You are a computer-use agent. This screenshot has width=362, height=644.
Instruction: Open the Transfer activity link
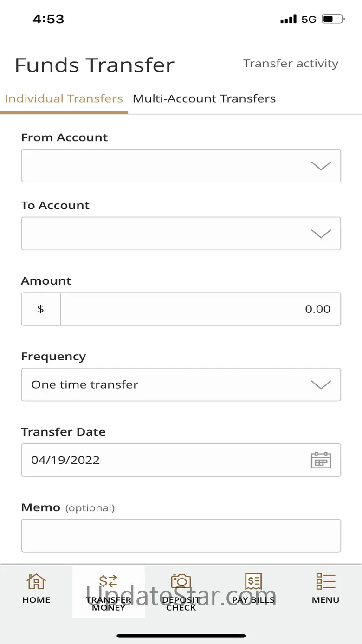291,64
